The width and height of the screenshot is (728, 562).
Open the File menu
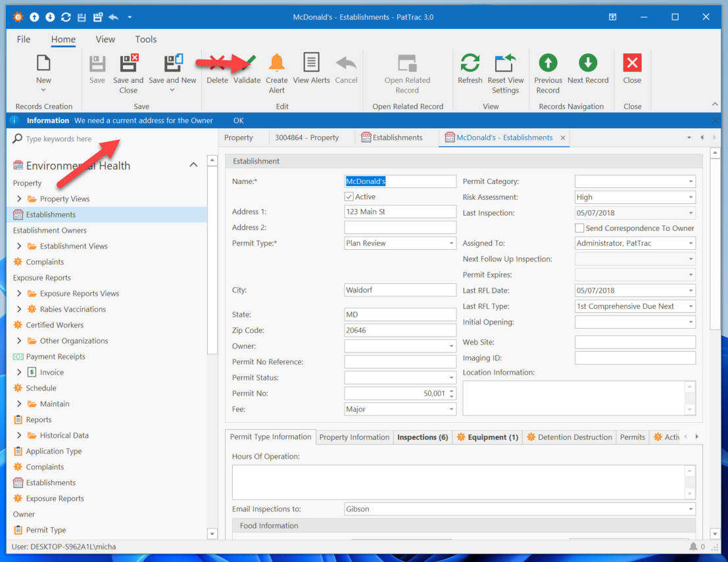pyautogui.click(x=24, y=39)
